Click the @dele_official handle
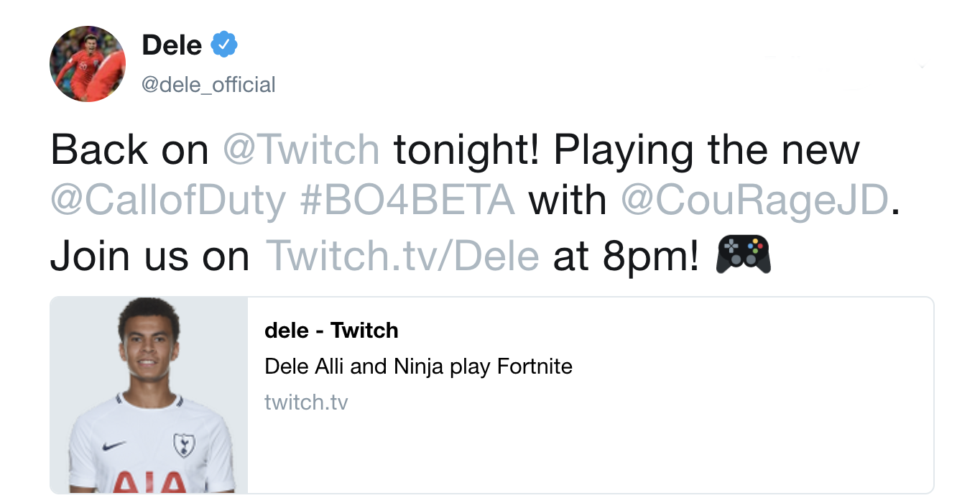Screen dimensions: 980x498 coord(208,84)
